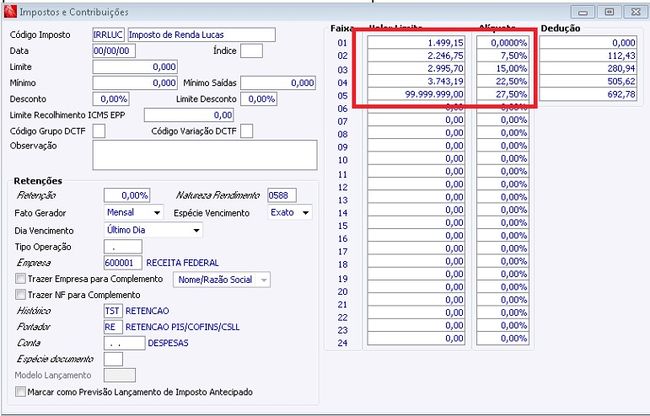Select the 27,50% aliquot field
The image size is (650, 416).
point(502,94)
